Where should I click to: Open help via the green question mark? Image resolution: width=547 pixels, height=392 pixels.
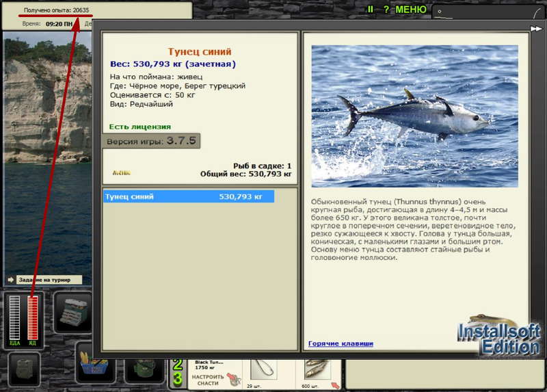click(386, 10)
